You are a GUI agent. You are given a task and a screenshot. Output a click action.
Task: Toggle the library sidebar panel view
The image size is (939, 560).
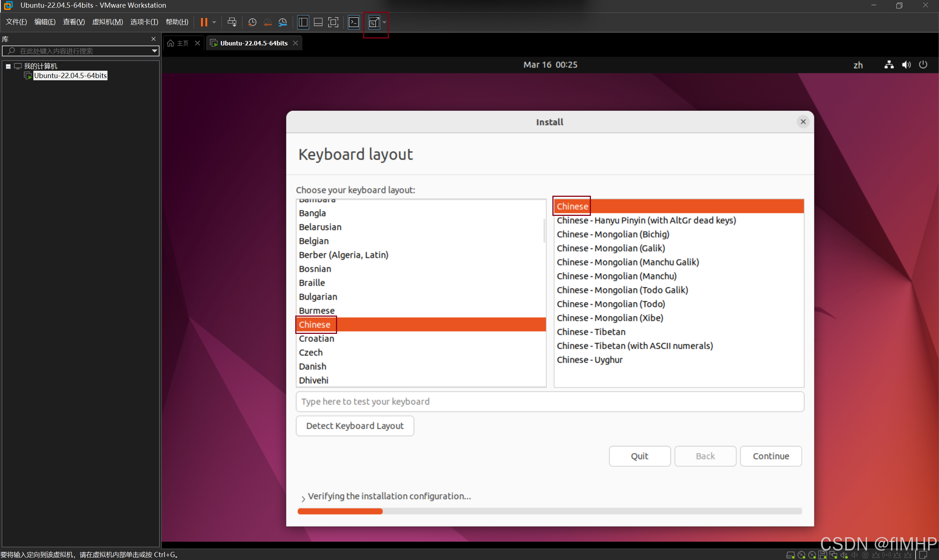coord(303,22)
